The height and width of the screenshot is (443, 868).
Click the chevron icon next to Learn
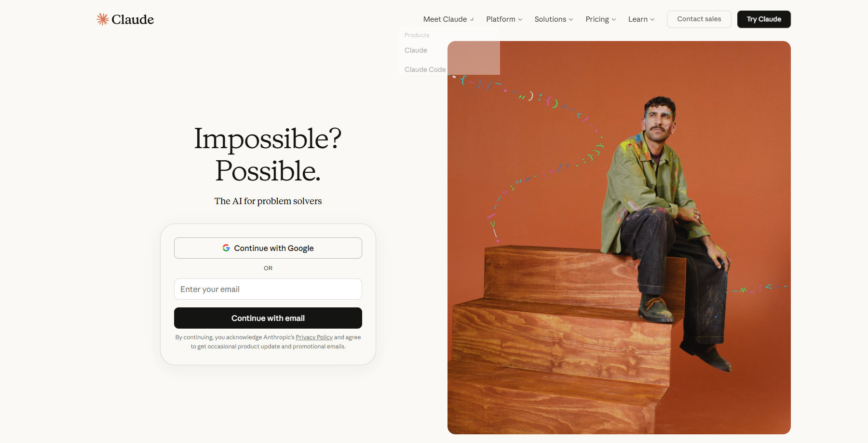pos(652,19)
